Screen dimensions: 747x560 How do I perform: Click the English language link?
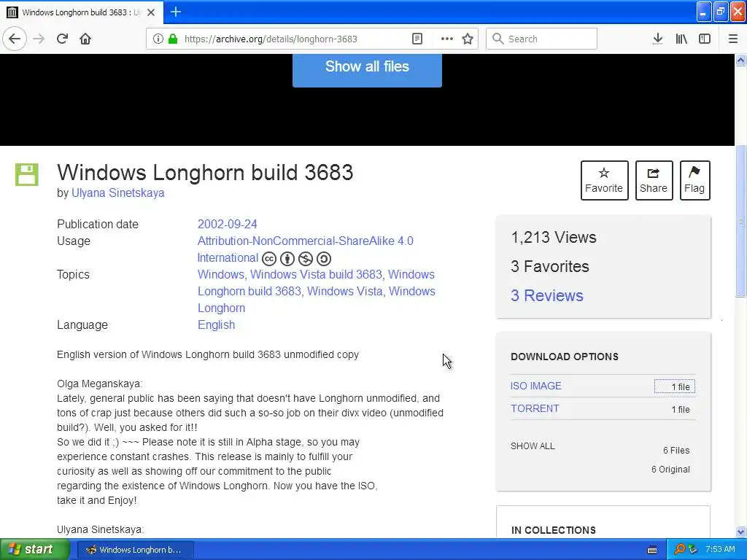216,324
